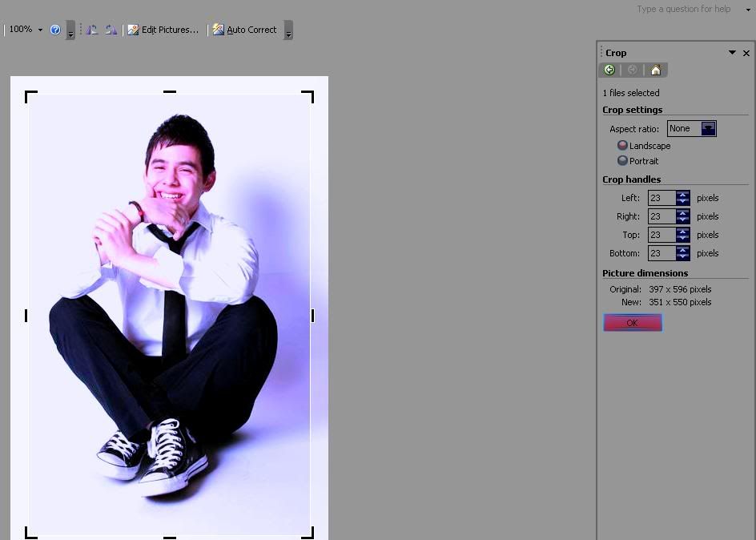Click the Bottom crop handle spinner arrows
Viewport: 756px width, 540px height.
(682, 253)
